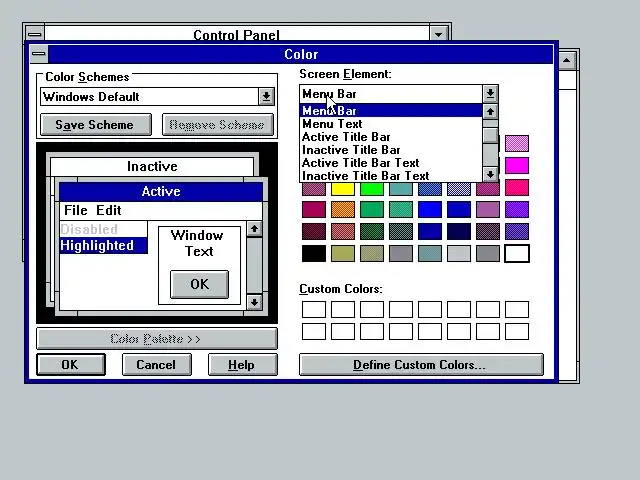Pick the yellow color swatch
Viewport: 640px width, 480px height.
(343, 189)
